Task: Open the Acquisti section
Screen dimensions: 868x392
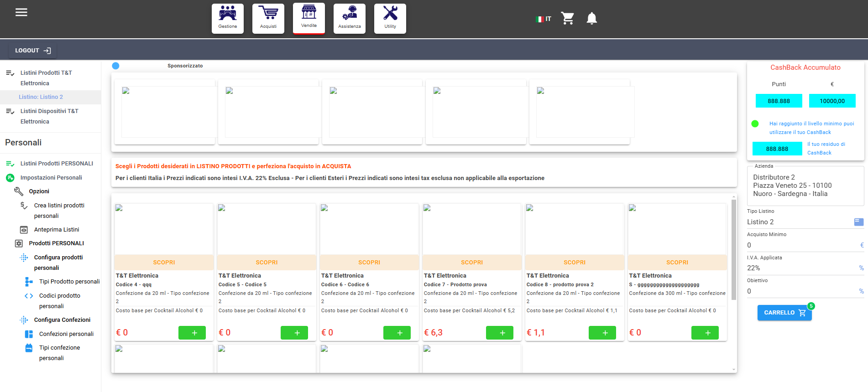Action: [268, 19]
